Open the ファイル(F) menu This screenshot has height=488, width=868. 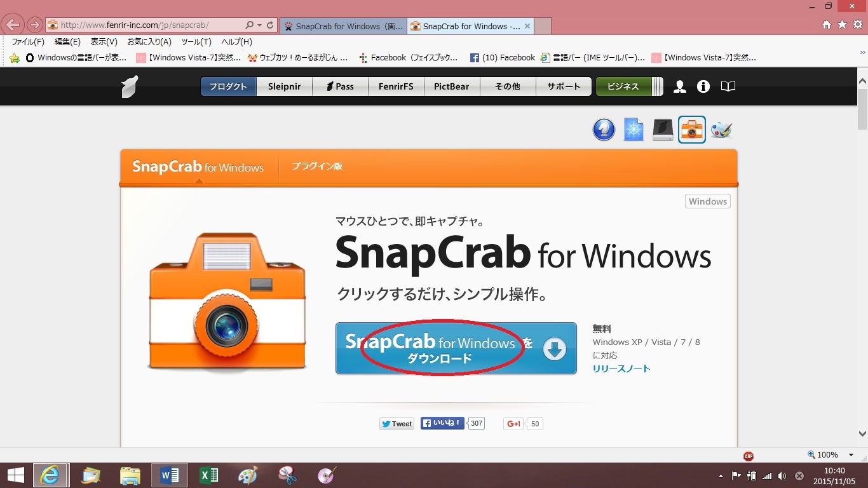click(x=28, y=42)
